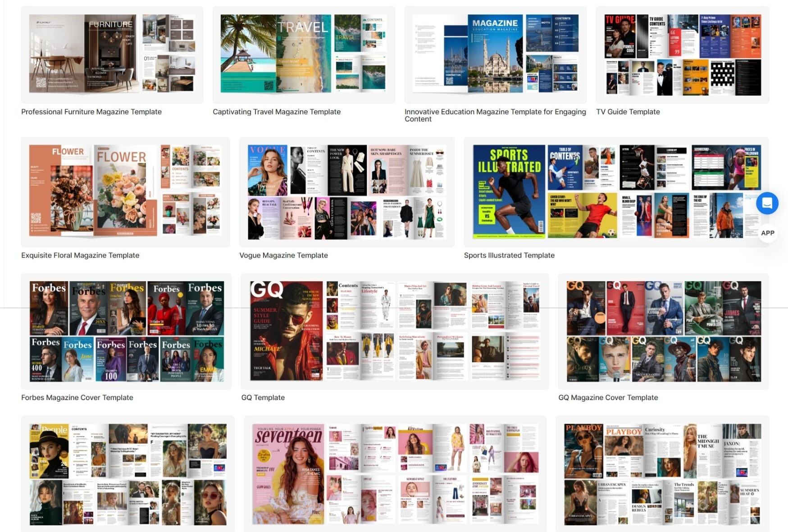Open the Sports Illustrated Template thumbnail
The height and width of the screenshot is (532, 788).
[616, 192]
